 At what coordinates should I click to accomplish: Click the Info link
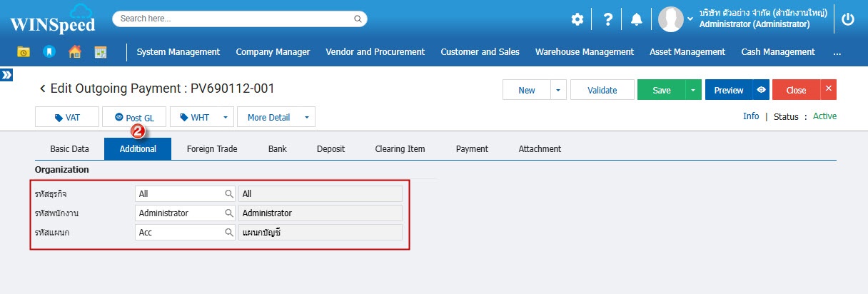tap(751, 116)
